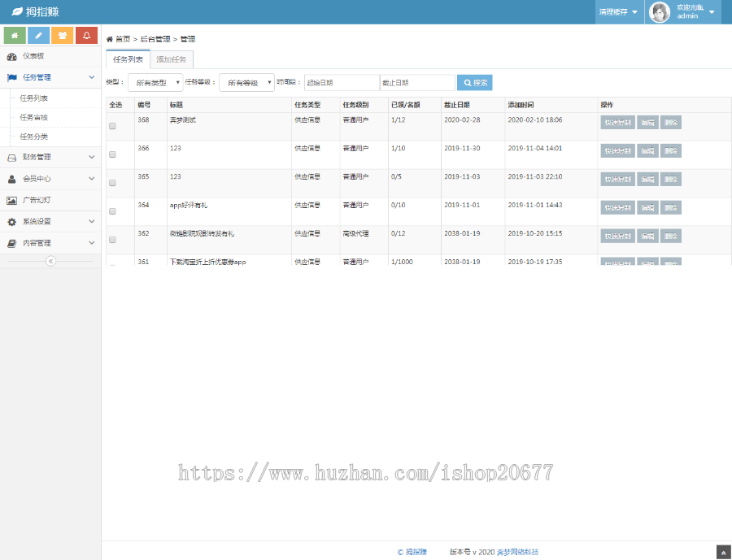Click the 截止日期 end date field

(417, 83)
